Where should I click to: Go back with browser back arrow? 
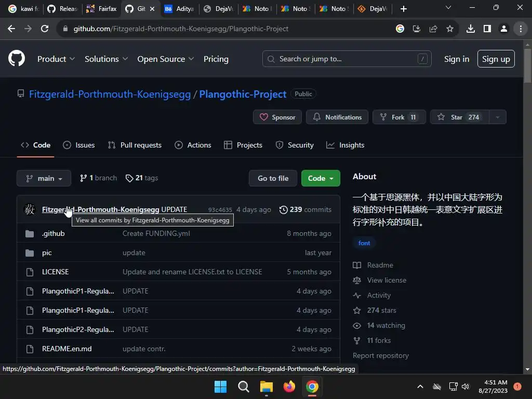pos(11,29)
